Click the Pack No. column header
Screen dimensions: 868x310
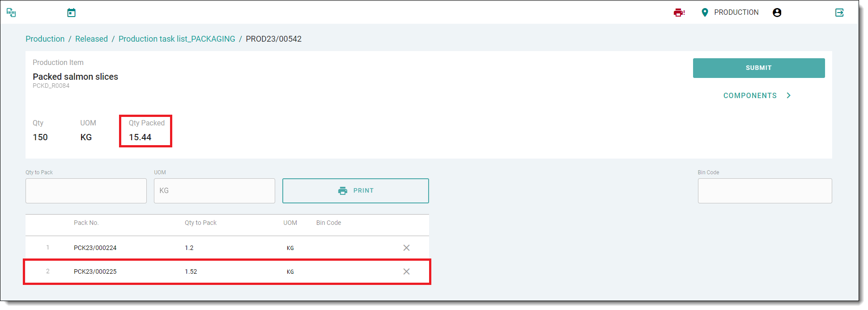tap(86, 223)
